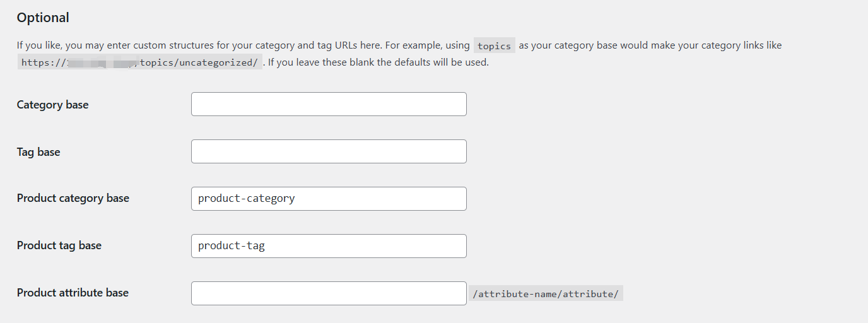Click the empty Product attribute base field

[329, 293]
